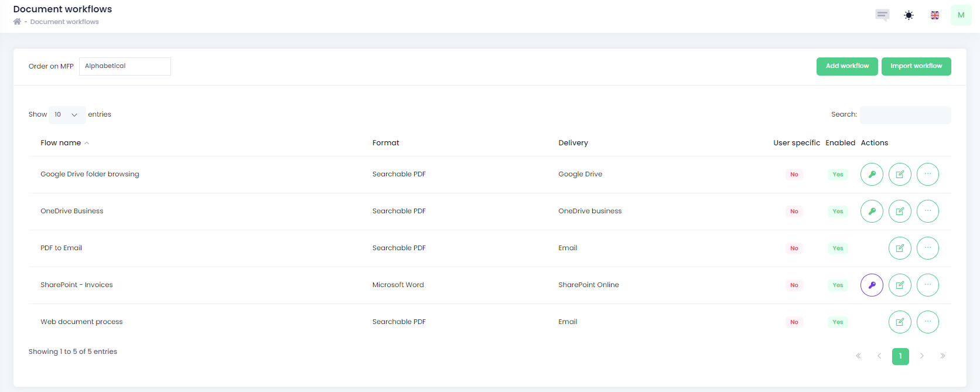Click the No user-specific badge for PDF to Email
The height and width of the screenshot is (392, 980).
pos(794,248)
